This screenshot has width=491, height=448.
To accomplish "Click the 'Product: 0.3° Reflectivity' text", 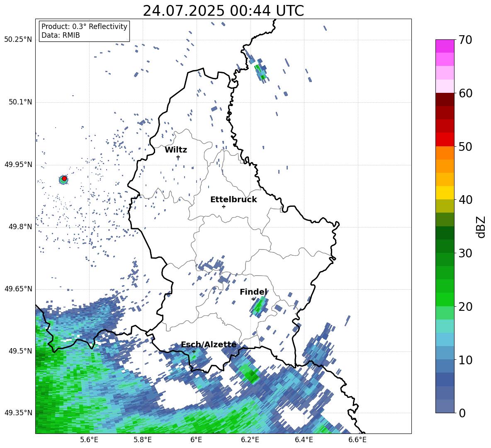I will tap(84, 27).
